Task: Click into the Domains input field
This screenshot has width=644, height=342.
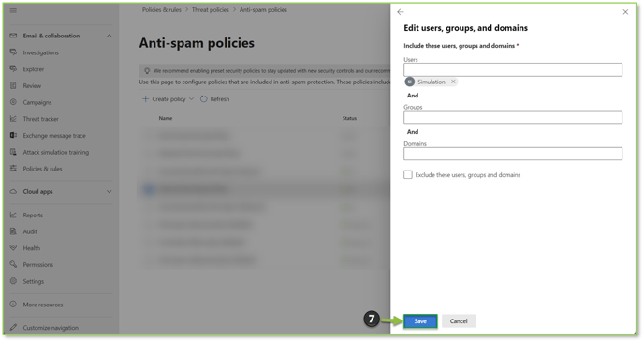Action: (513, 154)
